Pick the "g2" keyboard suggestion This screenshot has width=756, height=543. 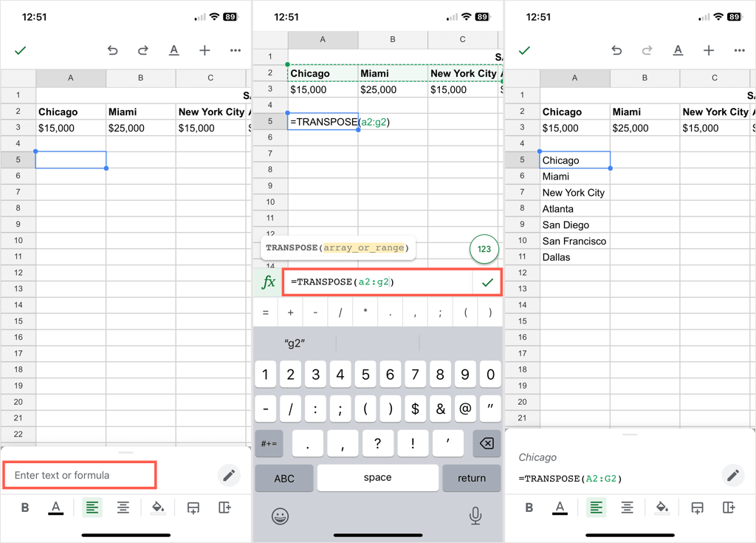(x=295, y=344)
